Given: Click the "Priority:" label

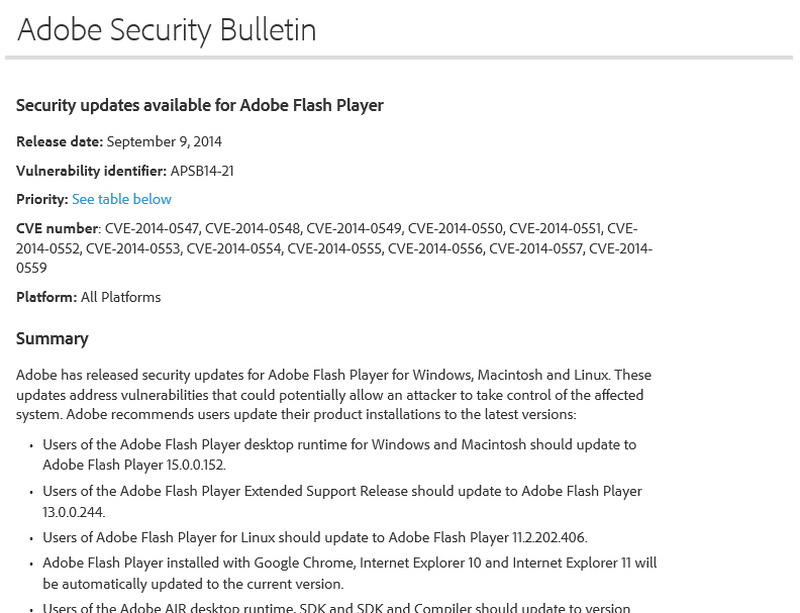Looking at the screenshot, I should click(x=42, y=200).
